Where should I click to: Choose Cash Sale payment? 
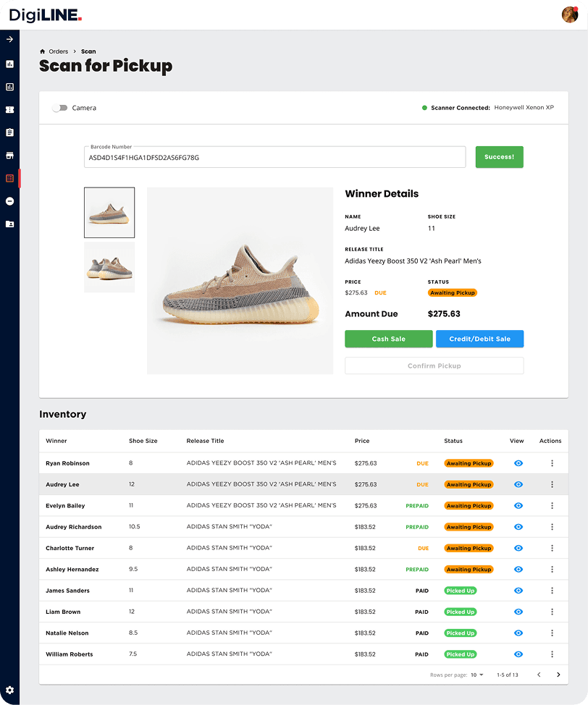[389, 339]
